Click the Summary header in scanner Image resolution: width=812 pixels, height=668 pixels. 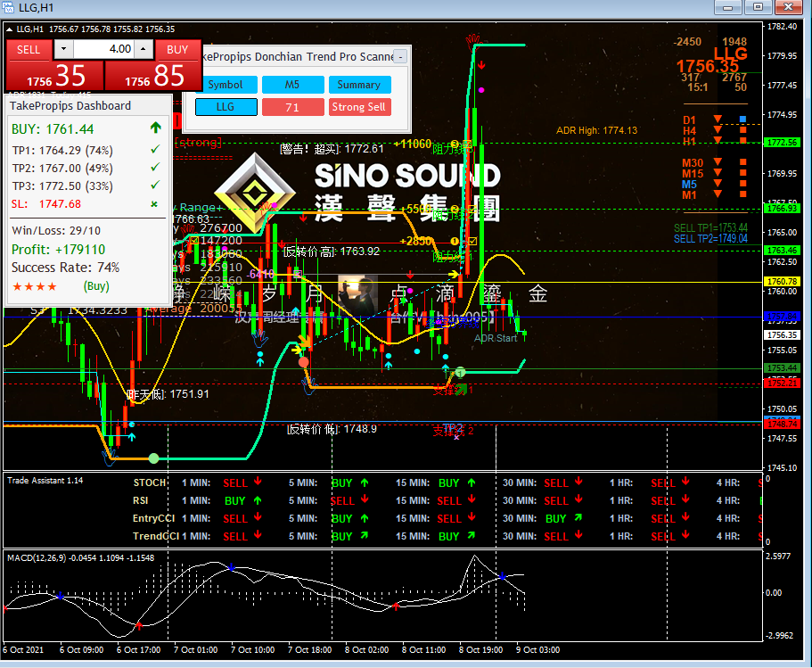click(x=359, y=85)
